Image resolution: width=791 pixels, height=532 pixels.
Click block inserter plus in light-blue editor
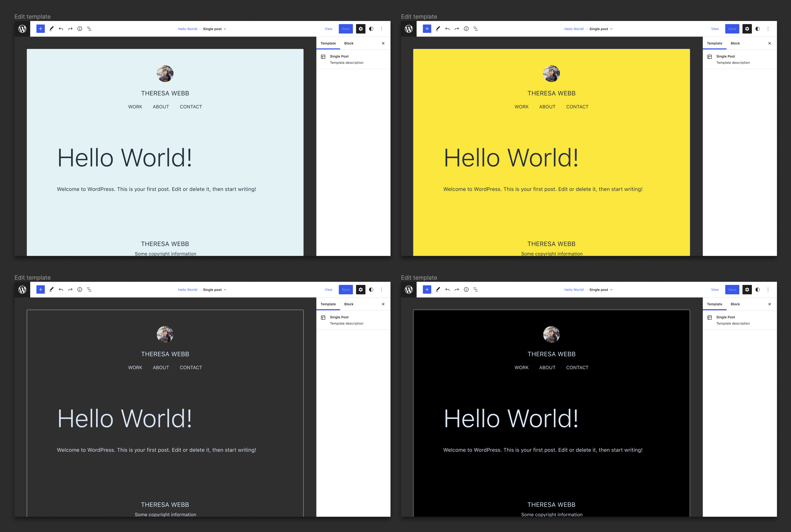(40, 29)
